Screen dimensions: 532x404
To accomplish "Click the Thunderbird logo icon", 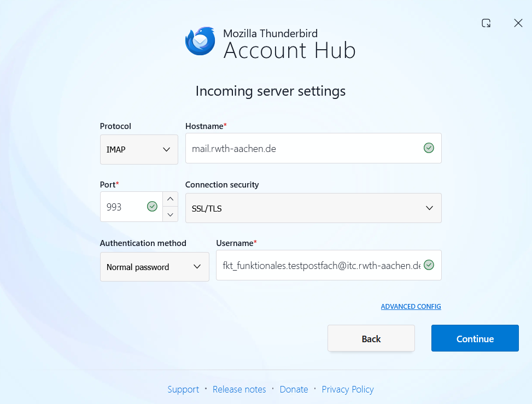I will coord(200,41).
